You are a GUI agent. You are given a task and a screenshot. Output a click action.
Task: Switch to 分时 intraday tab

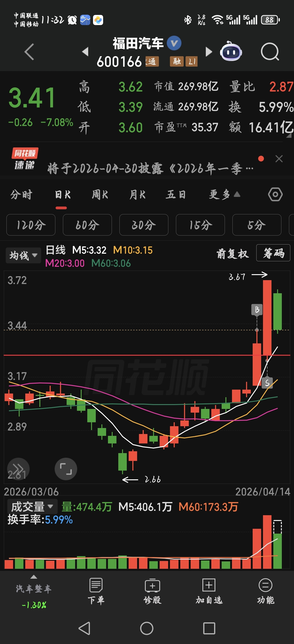tap(21, 195)
